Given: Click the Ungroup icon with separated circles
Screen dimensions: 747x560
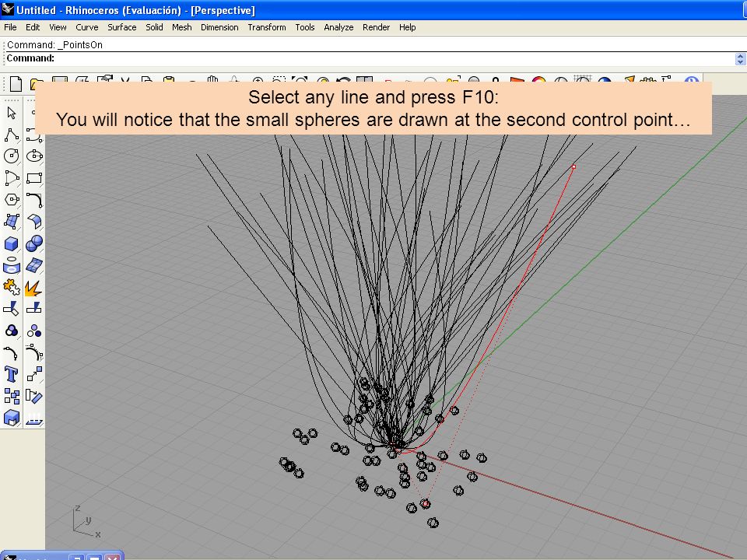Looking at the screenshot, I should (34, 331).
